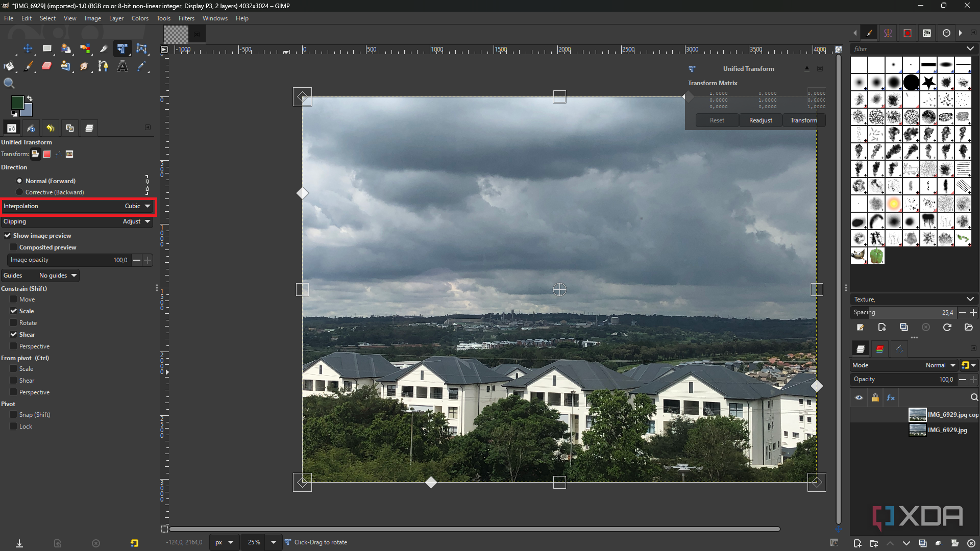The height and width of the screenshot is (551, 980).
Task: Select the Move tool
Action: pyautogui.click(x=28, y=48)
